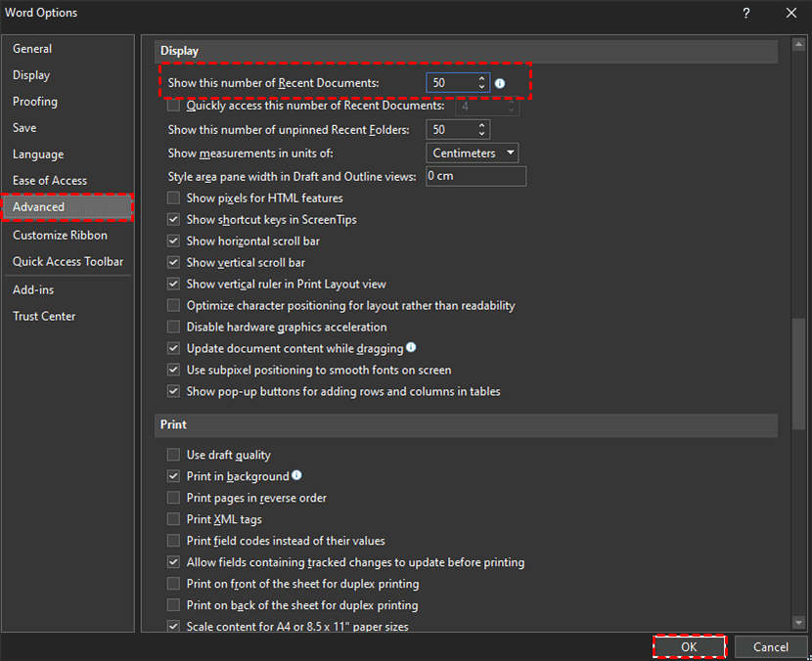
Task: Enable Quickly access this number of Recent Documents
Action: pos(173,106)
